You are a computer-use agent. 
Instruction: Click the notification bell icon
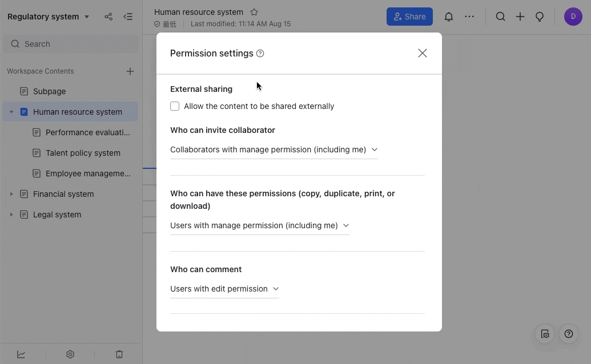tap(449, 17)
